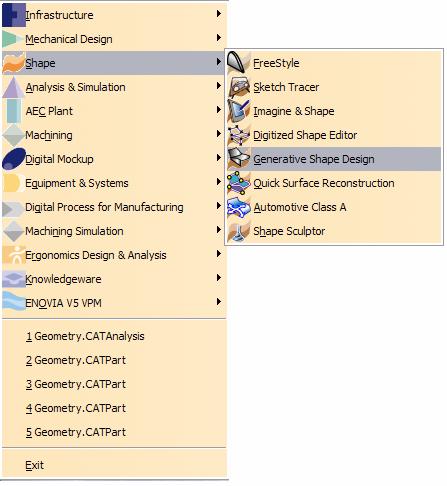
Task: Expand the Analysis & Simulation submenu arrow
Action: pyautogui.click(x=219, y=86)
